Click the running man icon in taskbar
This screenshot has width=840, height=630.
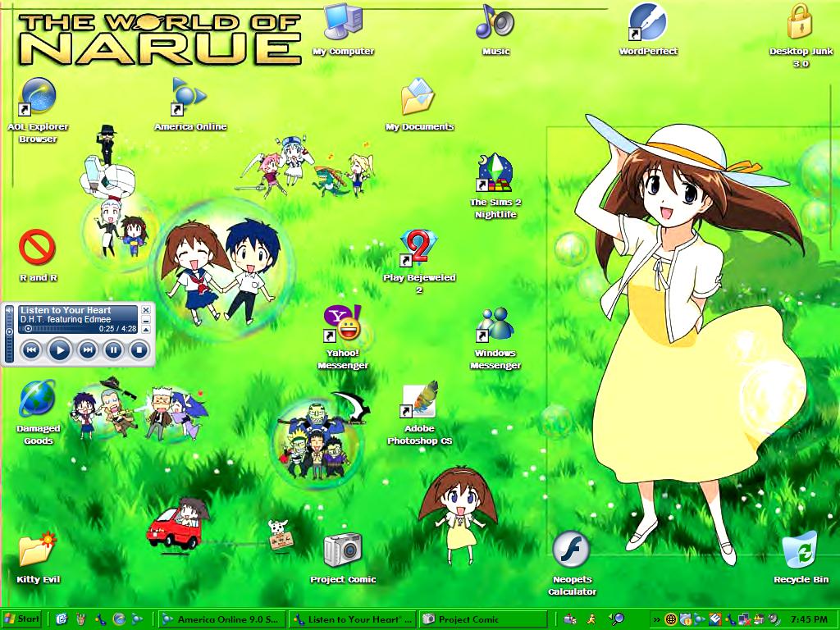(x=591, y=619)
